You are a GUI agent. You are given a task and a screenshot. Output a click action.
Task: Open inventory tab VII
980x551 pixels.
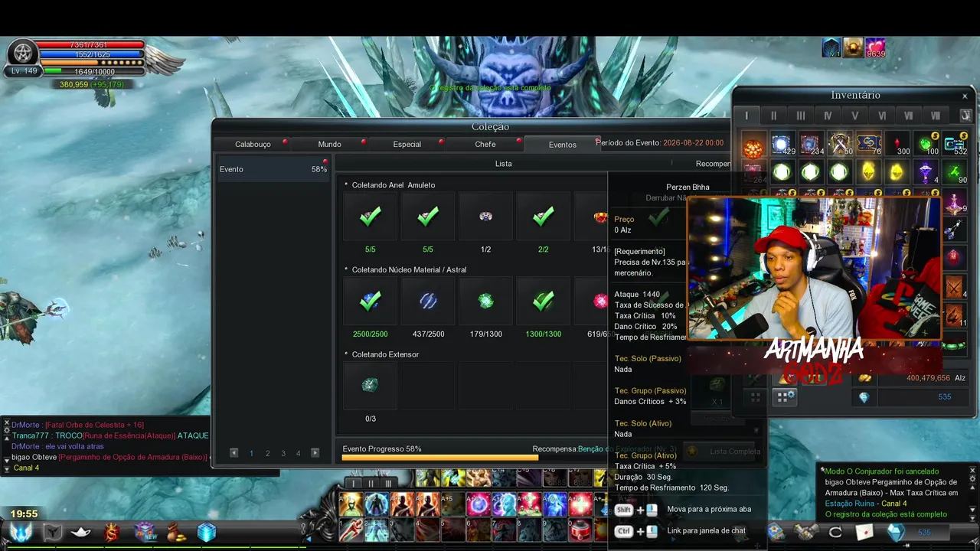908,116
